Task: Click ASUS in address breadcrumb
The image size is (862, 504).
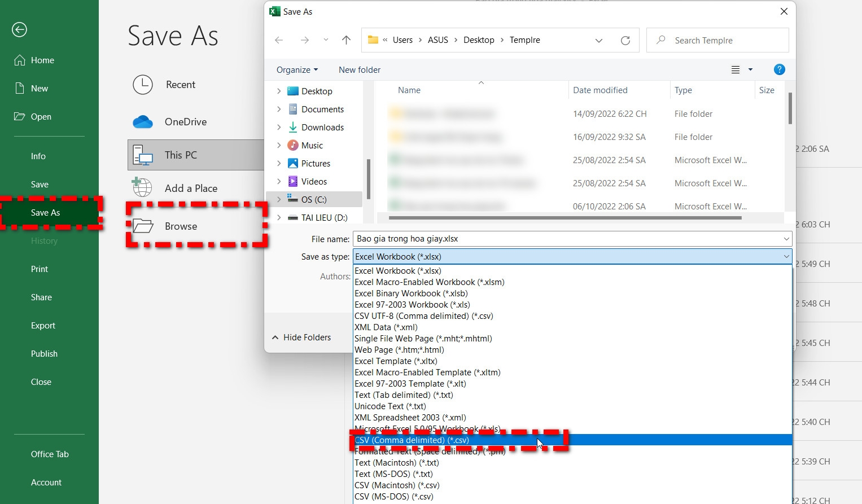Action: click(438, 40)
